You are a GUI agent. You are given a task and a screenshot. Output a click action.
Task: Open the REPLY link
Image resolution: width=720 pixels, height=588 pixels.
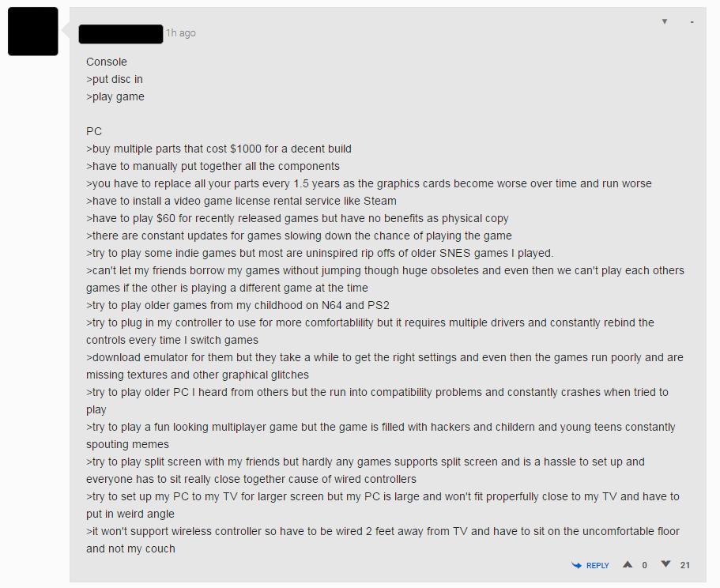coord(597,566)
